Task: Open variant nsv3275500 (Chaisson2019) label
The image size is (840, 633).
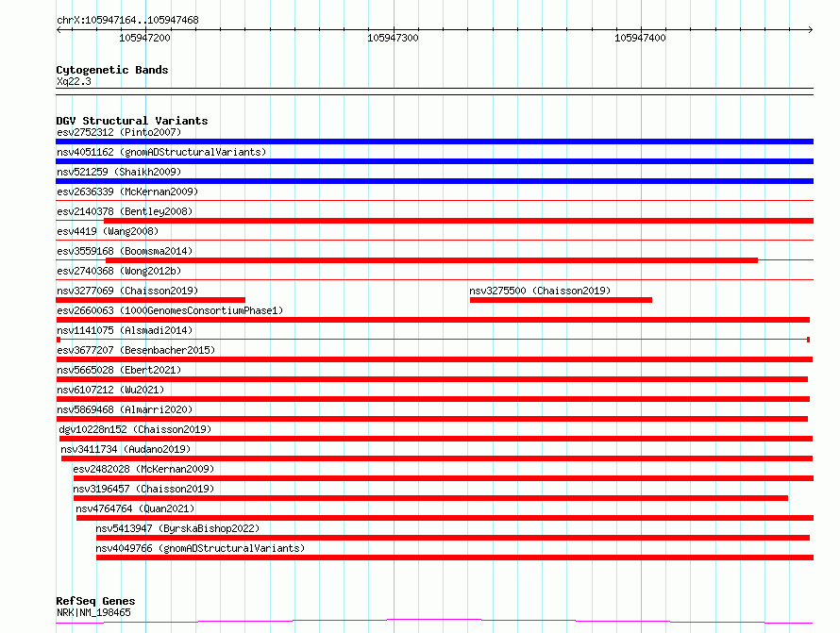Action: tap(540, 291)
